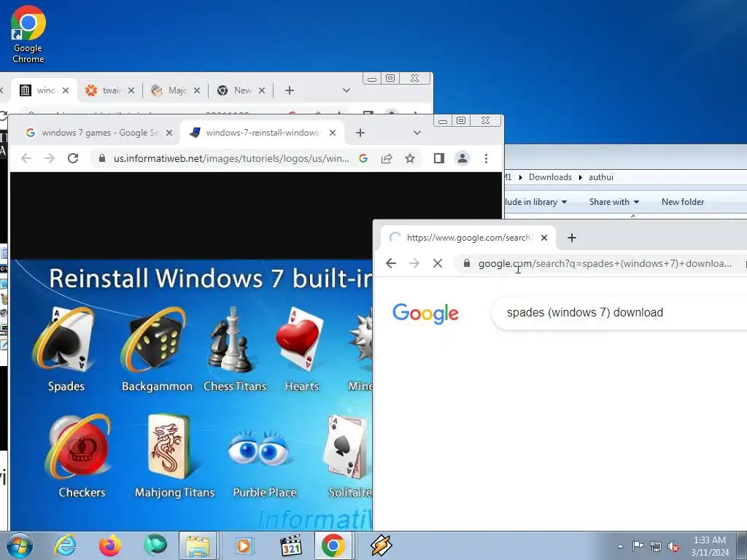This screenshot has width=747, height=560.
Task: Expand arrow before authui in breadcrumb
Action: 580,177
